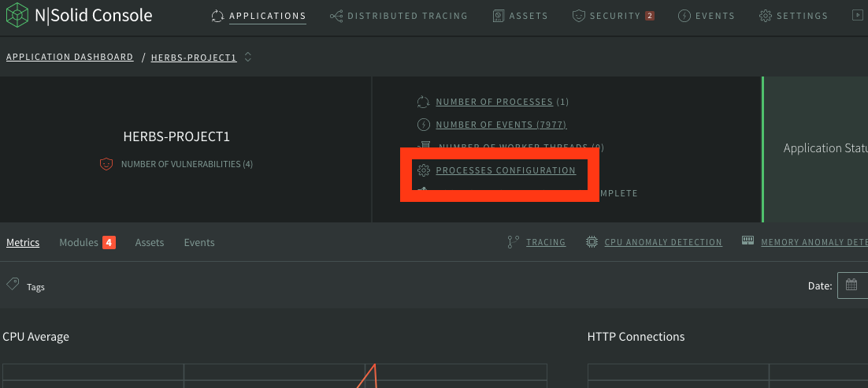Click Memory Anomaly Detection link
868x388 pixels.
point(813,242)
